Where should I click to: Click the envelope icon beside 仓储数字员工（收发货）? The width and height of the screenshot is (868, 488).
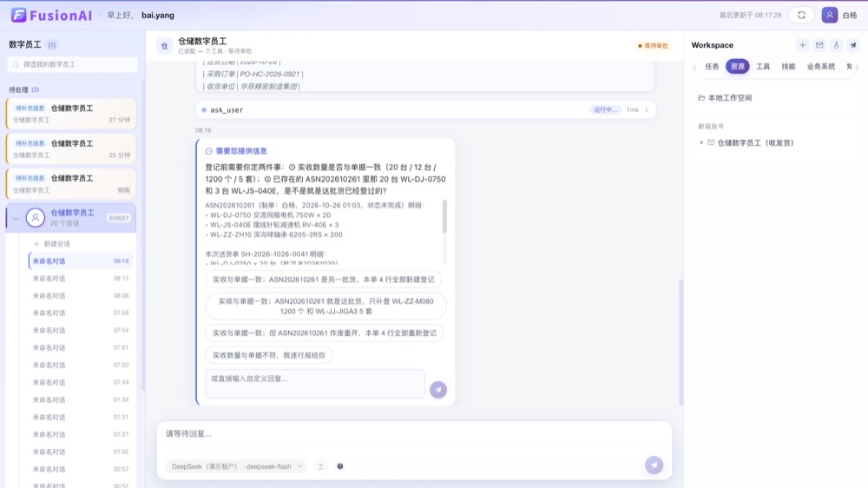711,142
